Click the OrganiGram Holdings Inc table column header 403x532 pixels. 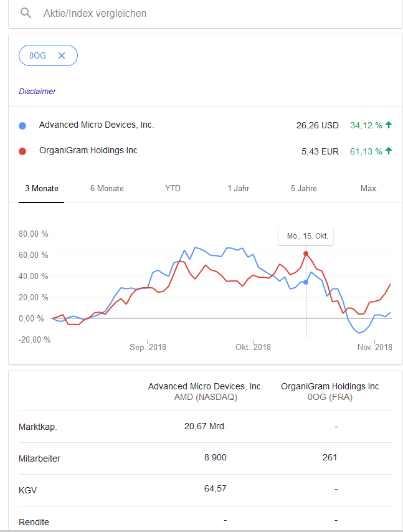330,386
